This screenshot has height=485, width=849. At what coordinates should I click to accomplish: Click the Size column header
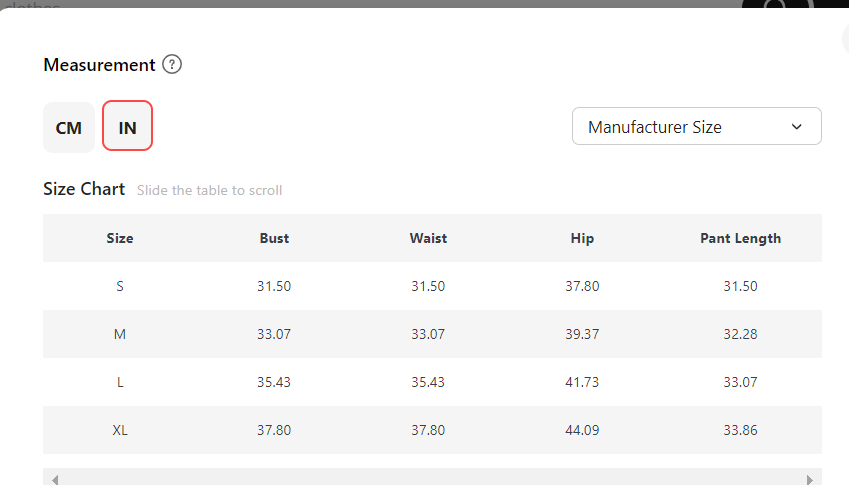tap(120, 238)
